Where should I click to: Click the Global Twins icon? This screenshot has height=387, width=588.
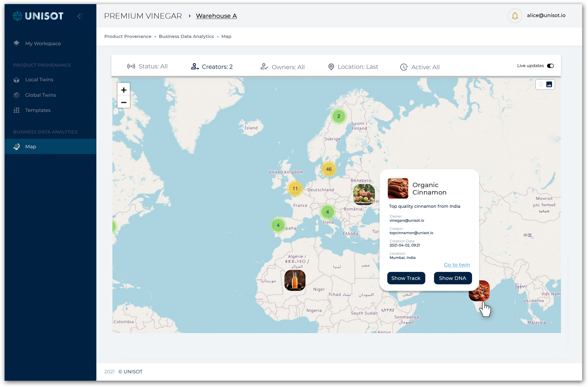[16, 95]
